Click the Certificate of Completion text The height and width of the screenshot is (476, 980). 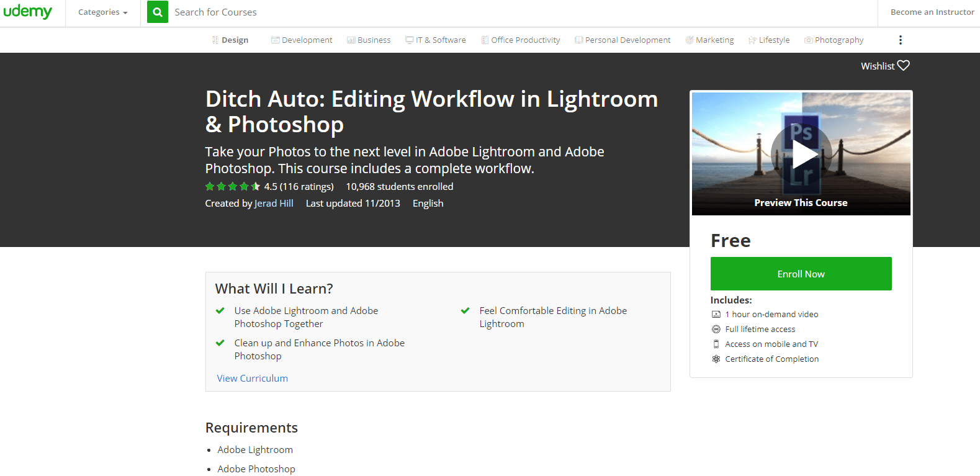tap(772, 359)
